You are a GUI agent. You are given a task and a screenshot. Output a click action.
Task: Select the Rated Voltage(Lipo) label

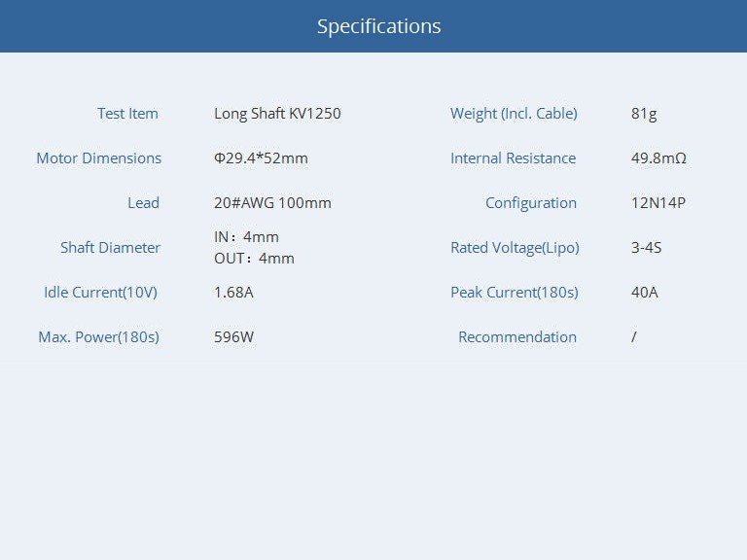click(515, 248)
